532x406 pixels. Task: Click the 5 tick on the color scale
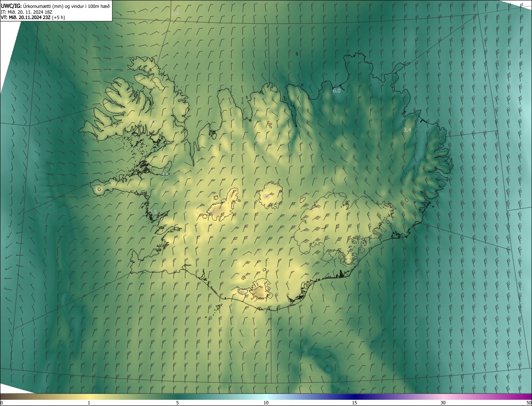(177, 403)
